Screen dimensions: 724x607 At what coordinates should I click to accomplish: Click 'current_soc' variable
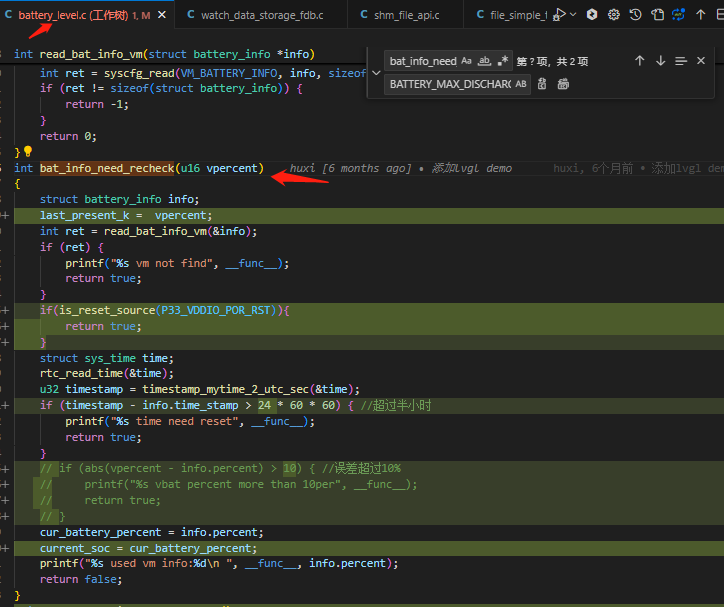(x=75, y=548)
